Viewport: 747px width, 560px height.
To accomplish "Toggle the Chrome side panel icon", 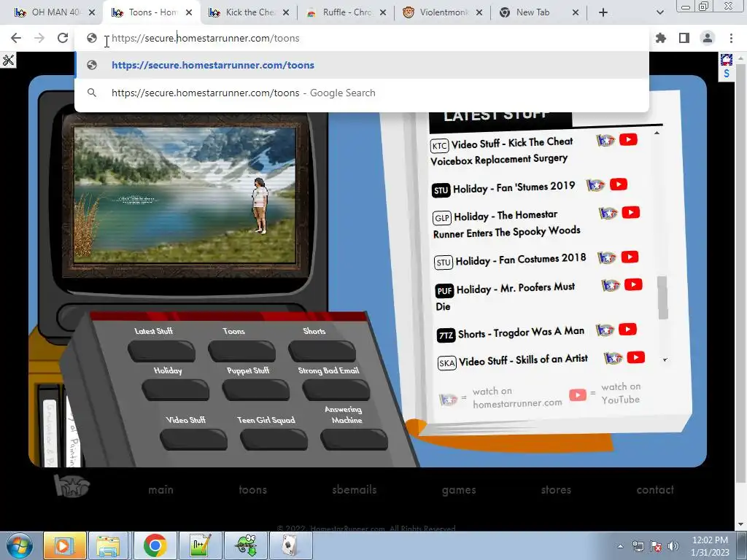I will (x=684, y=38).
